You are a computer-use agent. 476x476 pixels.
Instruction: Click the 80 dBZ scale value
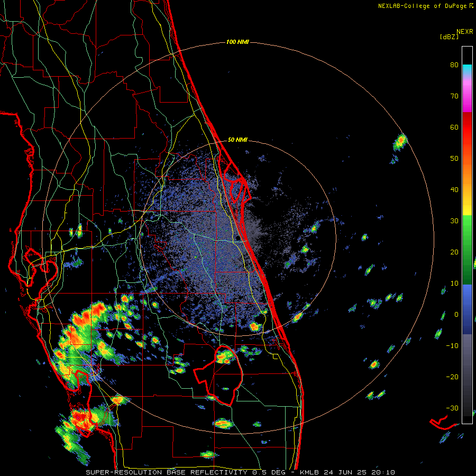pyautogui.click(x=454, y=65)
